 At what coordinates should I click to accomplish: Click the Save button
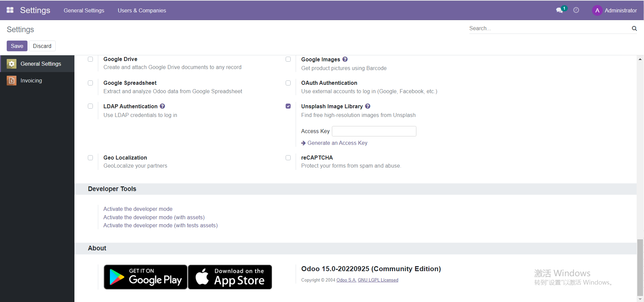click(x=17, y=46)
